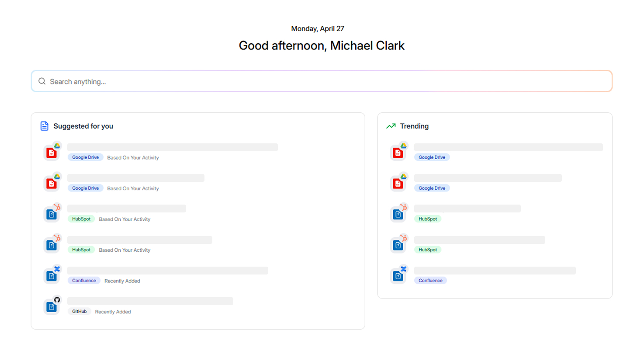This screenshot has height=358, width=644.
Task: Click the upper Google Drive tag in Trending
Action: [x=432, y=157]
